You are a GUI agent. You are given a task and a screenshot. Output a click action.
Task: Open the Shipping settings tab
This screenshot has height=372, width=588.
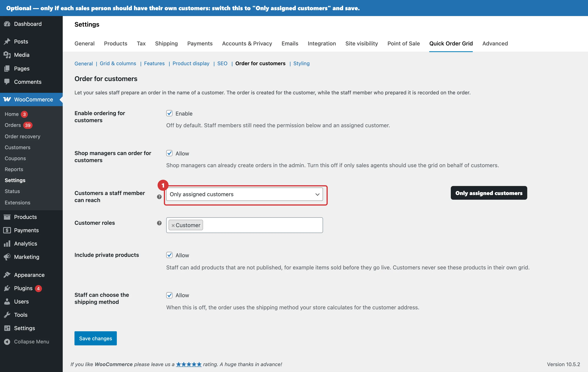(166, 43)
